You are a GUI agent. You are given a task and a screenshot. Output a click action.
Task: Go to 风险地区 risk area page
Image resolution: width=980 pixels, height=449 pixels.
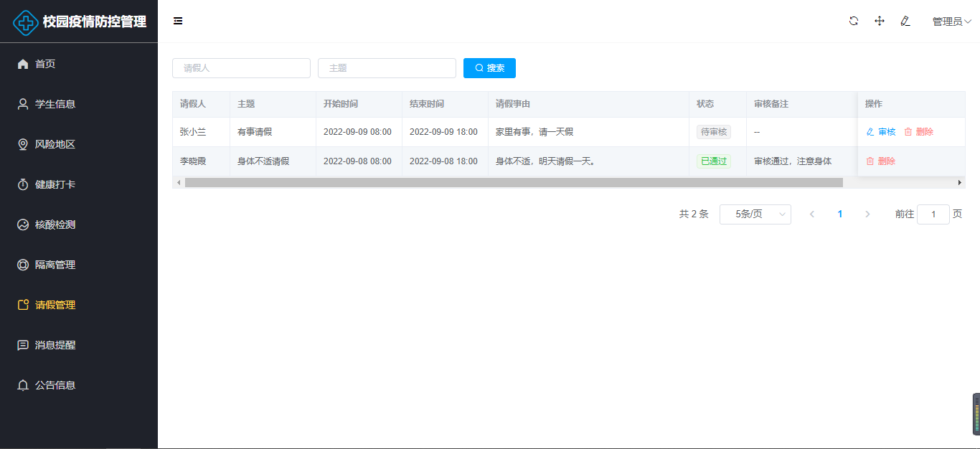point(55,144)
